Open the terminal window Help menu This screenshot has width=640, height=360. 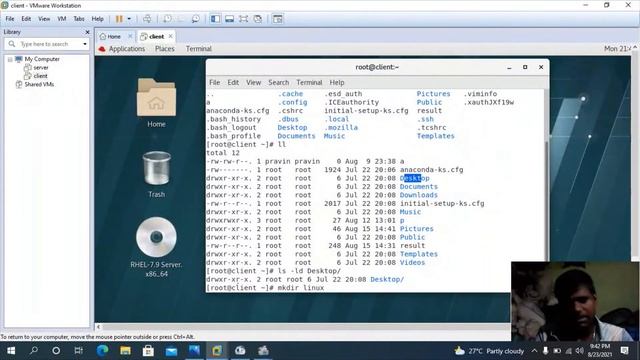[337, 82]
